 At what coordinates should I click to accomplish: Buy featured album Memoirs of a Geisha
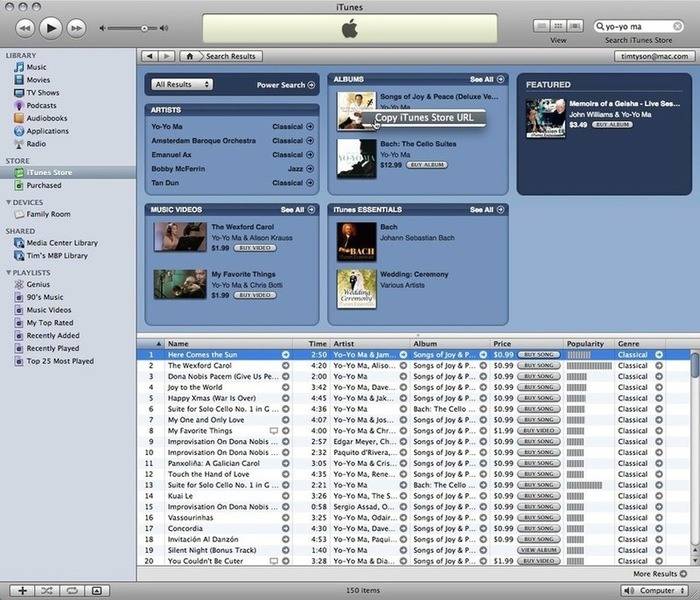click(x=612, y=125)
